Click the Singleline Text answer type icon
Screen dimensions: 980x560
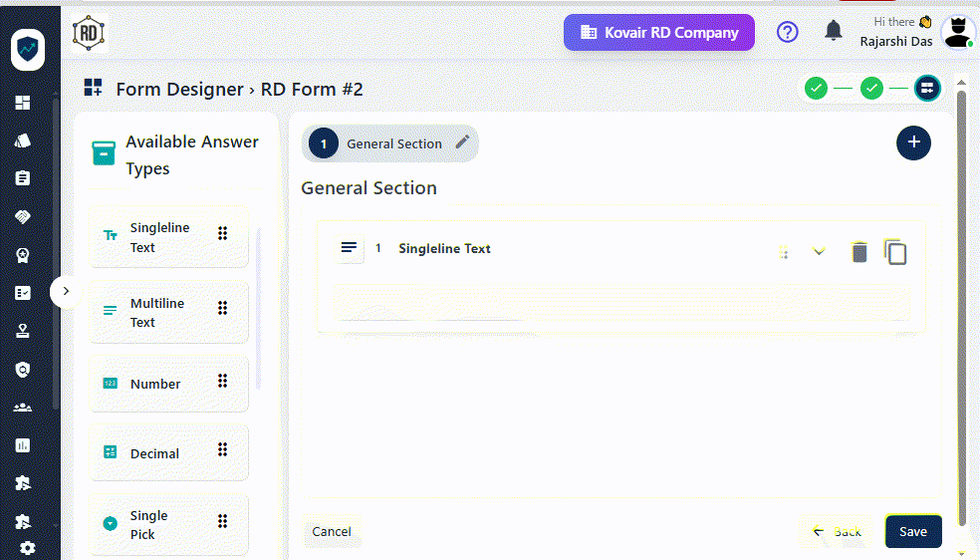(x=110, y=235)
